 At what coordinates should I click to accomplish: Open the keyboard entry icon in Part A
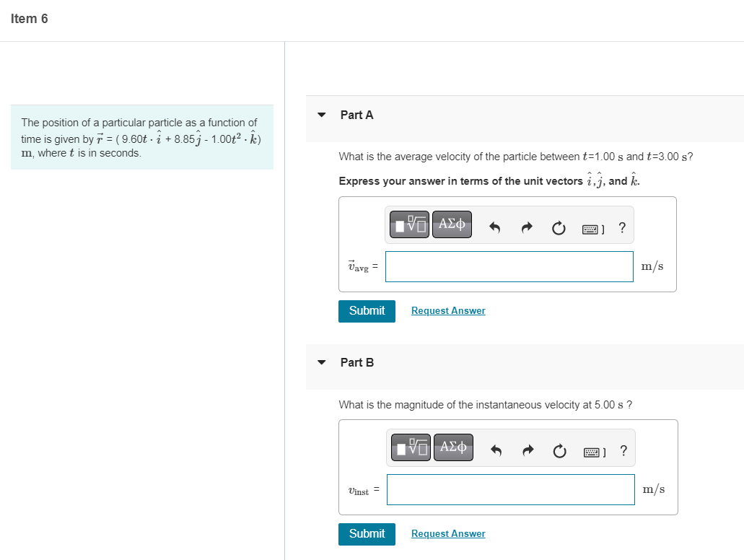[592, 227]
